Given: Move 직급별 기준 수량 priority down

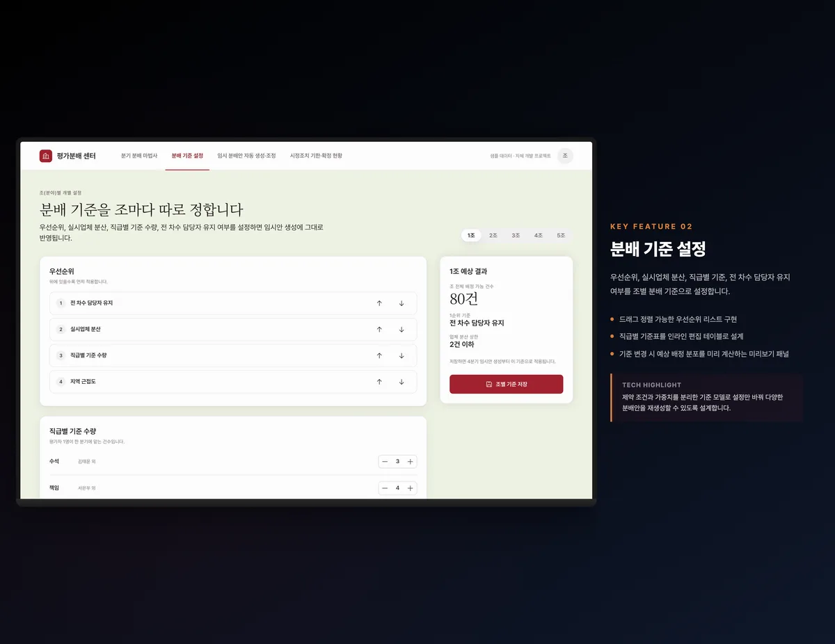Looking at the screenshot, I should coord(401,355).
